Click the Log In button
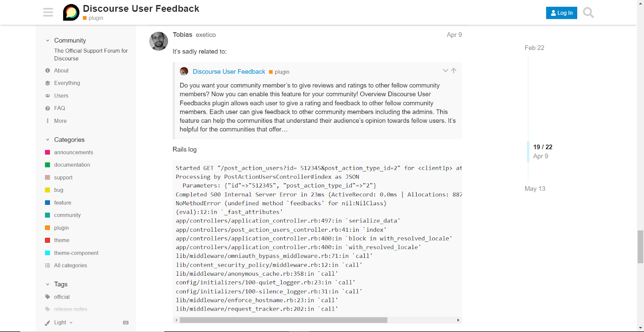 click(561, 13)
